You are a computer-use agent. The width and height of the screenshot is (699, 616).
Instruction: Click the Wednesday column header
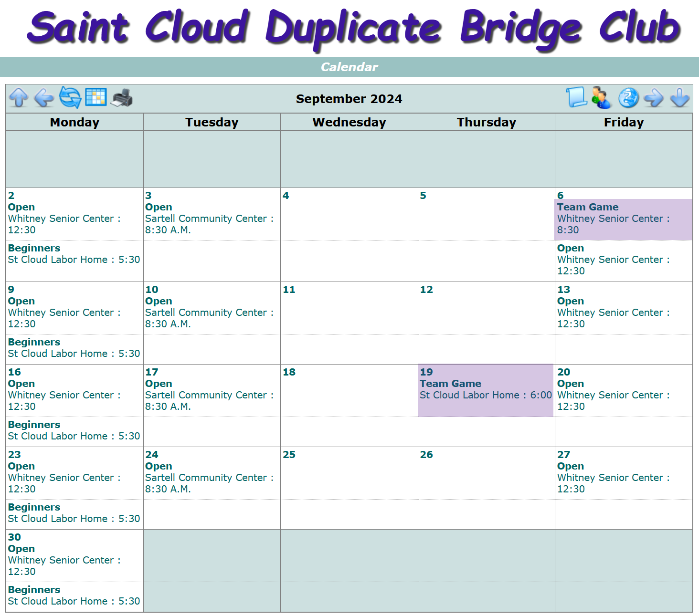point(349,122)
